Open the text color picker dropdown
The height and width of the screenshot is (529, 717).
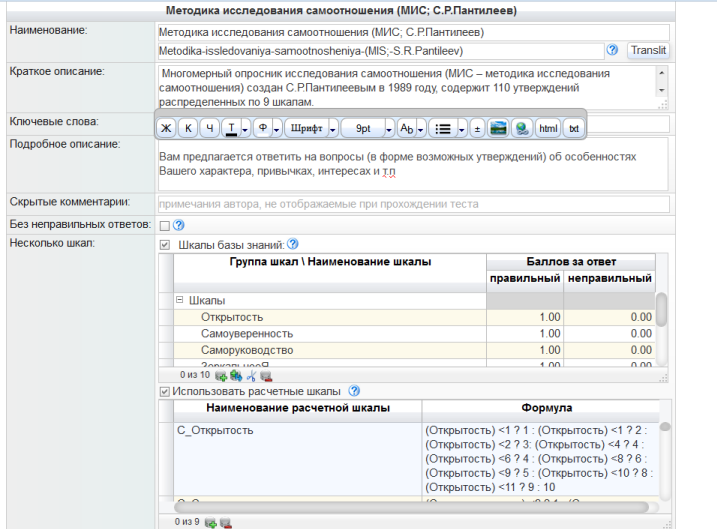point(243,128)
